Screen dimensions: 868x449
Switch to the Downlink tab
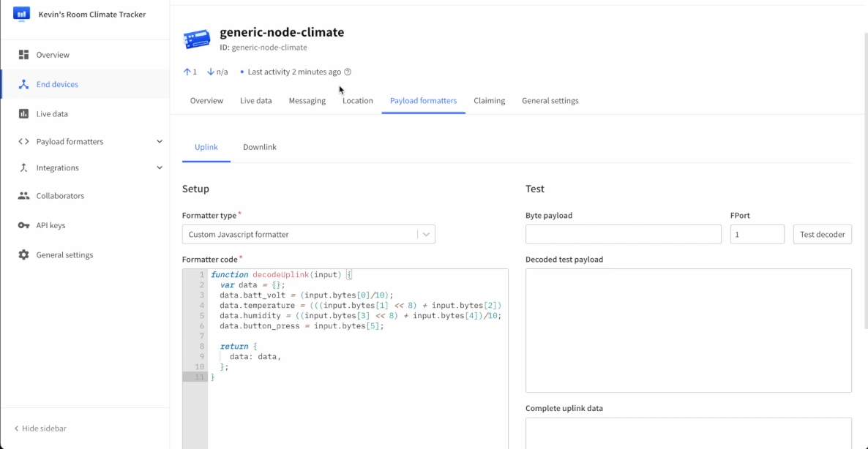(x=260, y=146)
